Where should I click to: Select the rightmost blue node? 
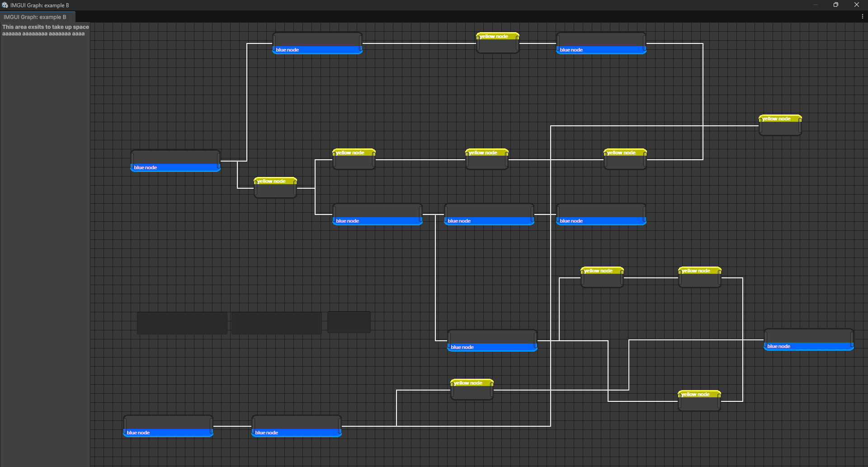(x=808, y=339)
